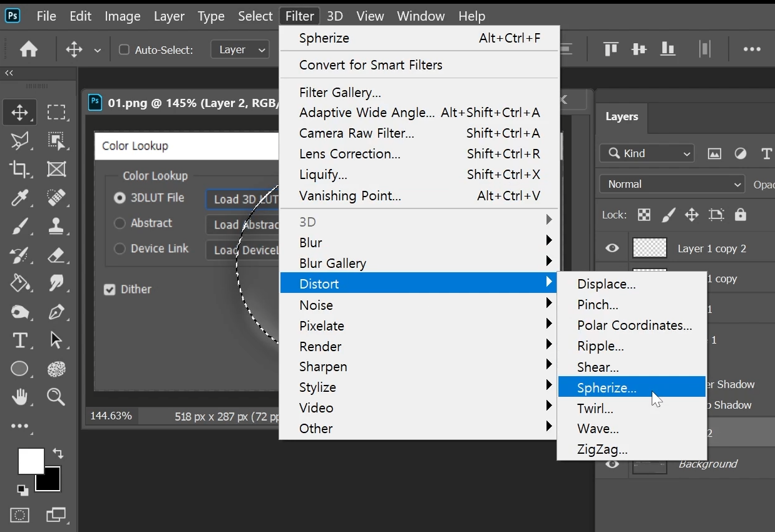Viewport: 775px width, 532px height.
Task: Select the Frame tool
Action: [56, 169]
